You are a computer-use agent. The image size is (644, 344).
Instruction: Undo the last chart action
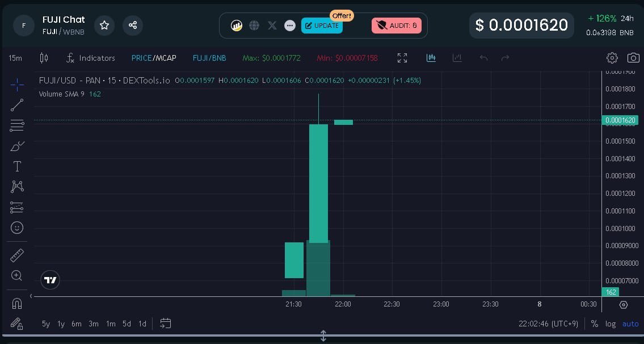(483, 58)
